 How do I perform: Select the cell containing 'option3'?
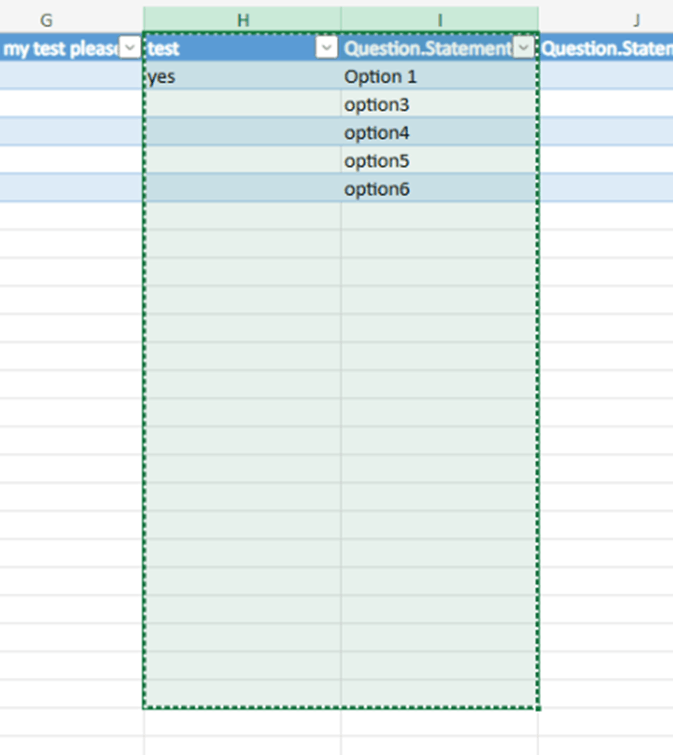pyautogui.click(x=440, y=104)
